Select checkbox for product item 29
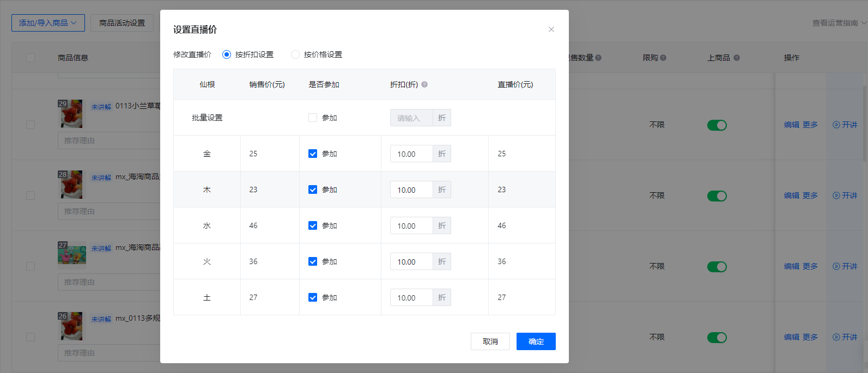868x373 pixels. (31, 125)
